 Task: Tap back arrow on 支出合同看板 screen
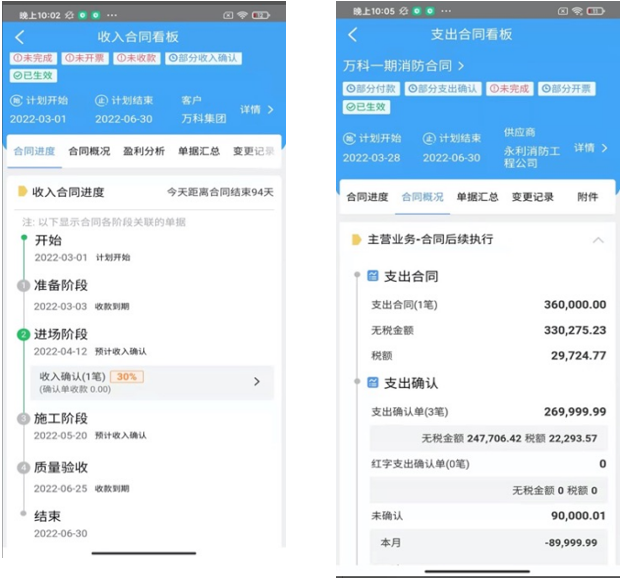352,35
